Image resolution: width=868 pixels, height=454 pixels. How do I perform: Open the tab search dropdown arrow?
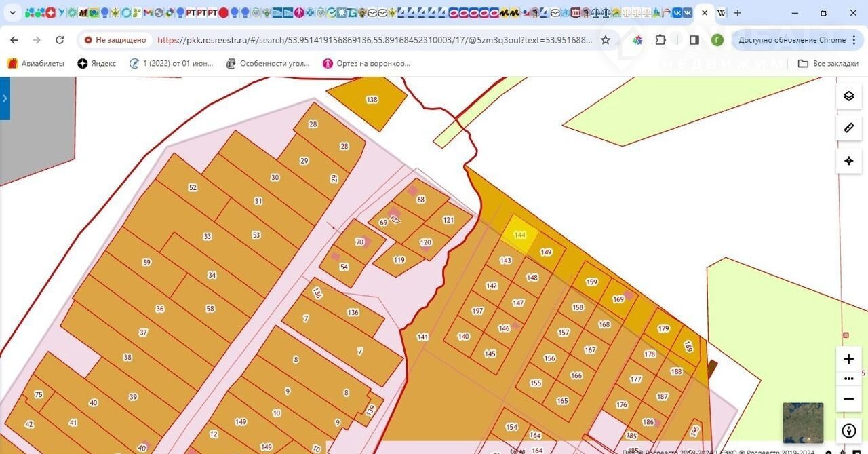12,13
